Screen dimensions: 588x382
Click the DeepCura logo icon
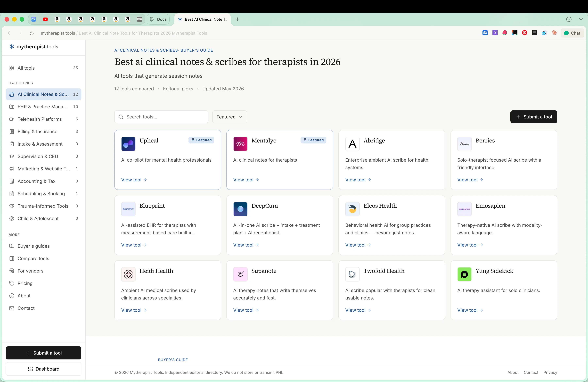pos(240,209)
